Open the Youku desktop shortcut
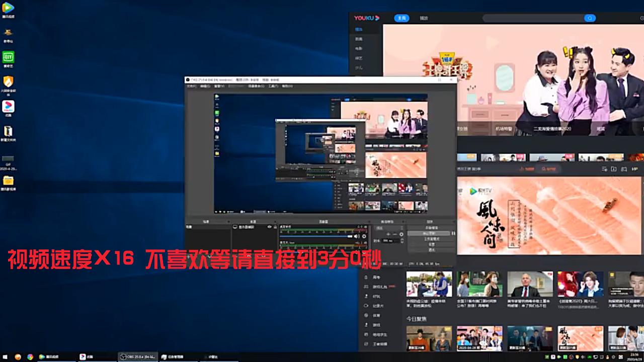 (x=8, y=108)
